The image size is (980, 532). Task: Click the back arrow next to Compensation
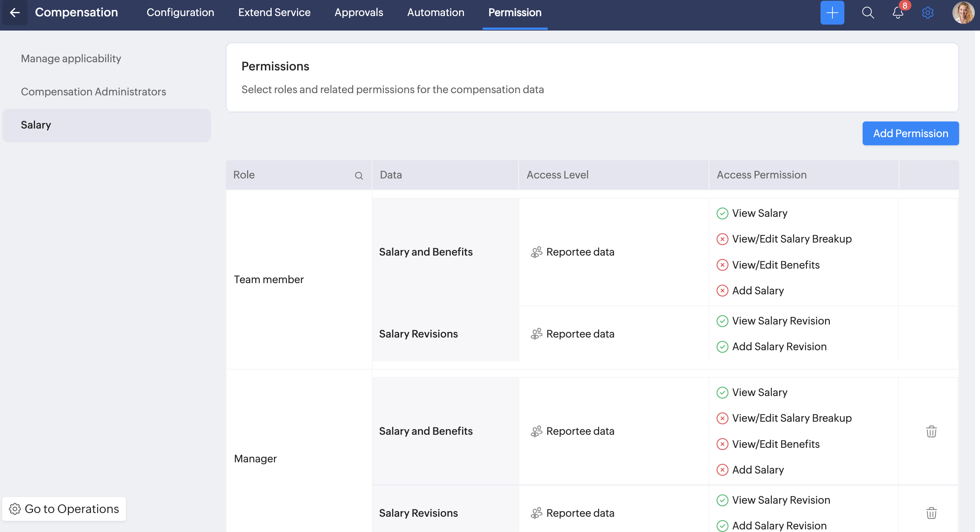(x=15, y=13)
